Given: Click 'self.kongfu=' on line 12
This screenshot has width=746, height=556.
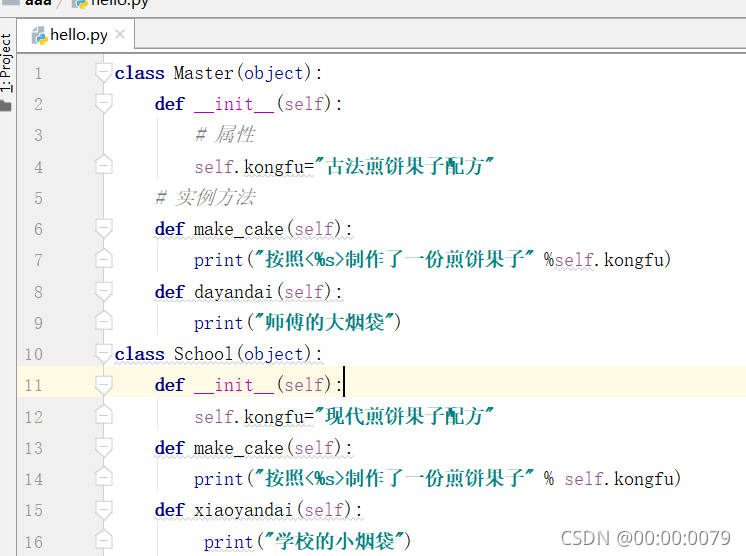Looking at the screenshot, I should coord(254,417).
